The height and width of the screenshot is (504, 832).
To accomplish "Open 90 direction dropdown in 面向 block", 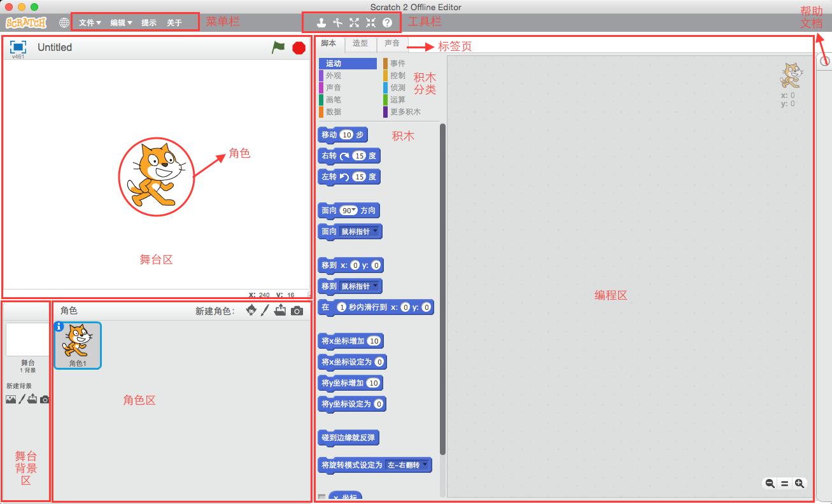I will pyautogui.click(x=348, y=210).
